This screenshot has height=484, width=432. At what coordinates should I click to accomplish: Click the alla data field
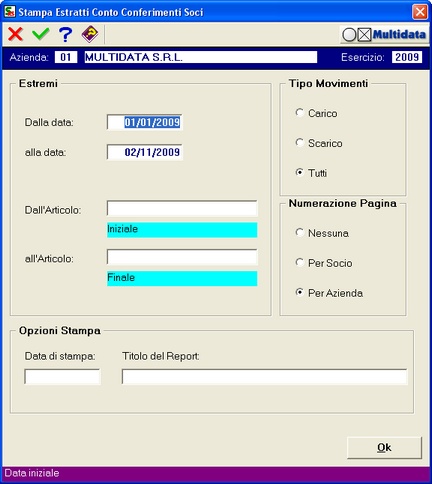pos(145,152)
